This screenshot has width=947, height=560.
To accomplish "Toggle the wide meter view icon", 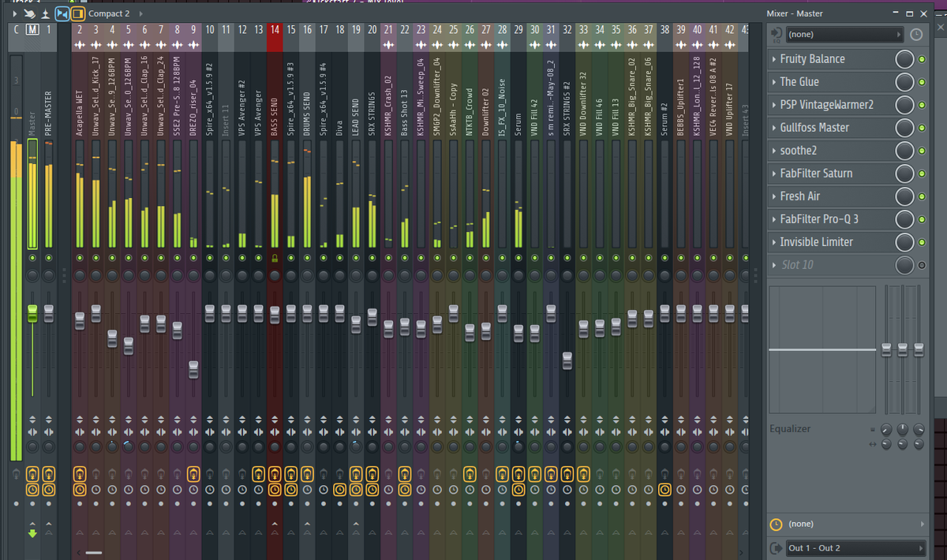I will coord(62,13).
